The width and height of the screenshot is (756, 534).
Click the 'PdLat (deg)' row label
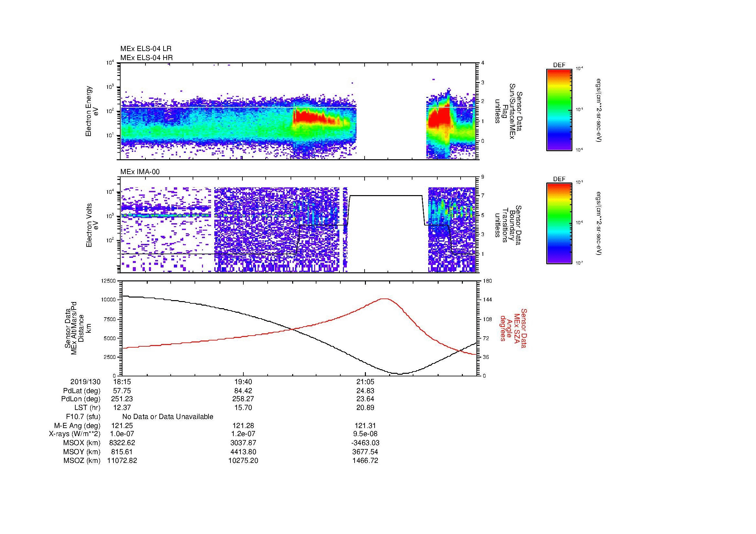[82, 391]
